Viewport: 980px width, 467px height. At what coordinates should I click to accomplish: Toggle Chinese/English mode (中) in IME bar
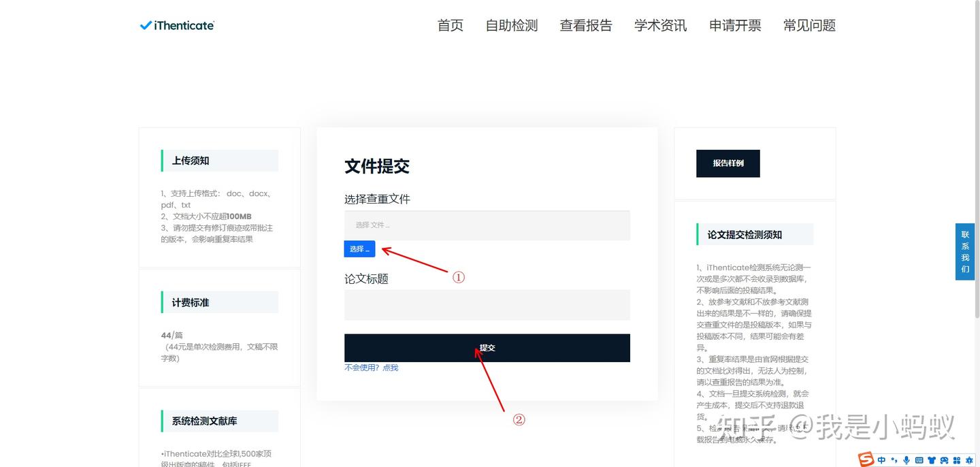coord(881,460)
